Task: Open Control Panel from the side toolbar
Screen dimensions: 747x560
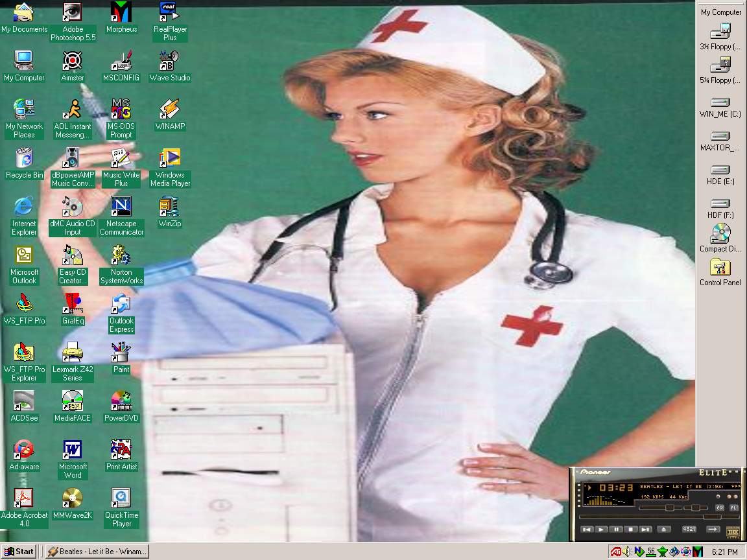Action: 720,272
